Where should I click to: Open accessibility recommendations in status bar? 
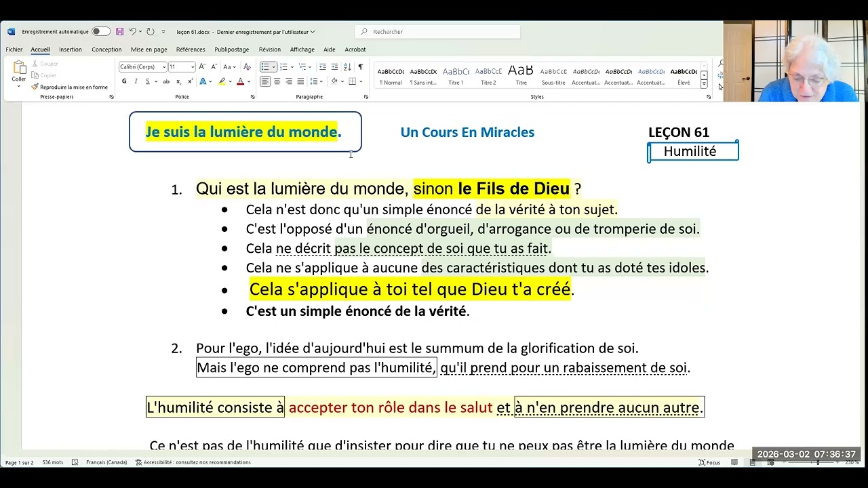coord(193,462)
